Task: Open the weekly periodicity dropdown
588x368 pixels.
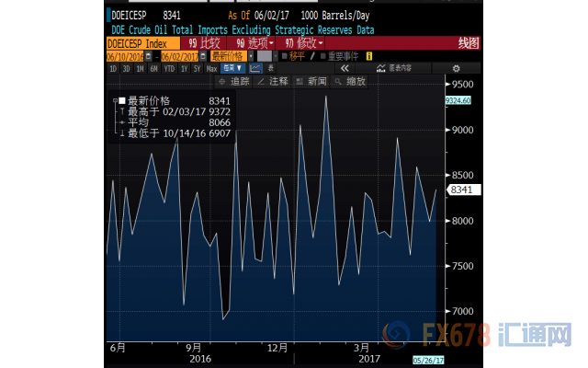Action: point(232,68)
